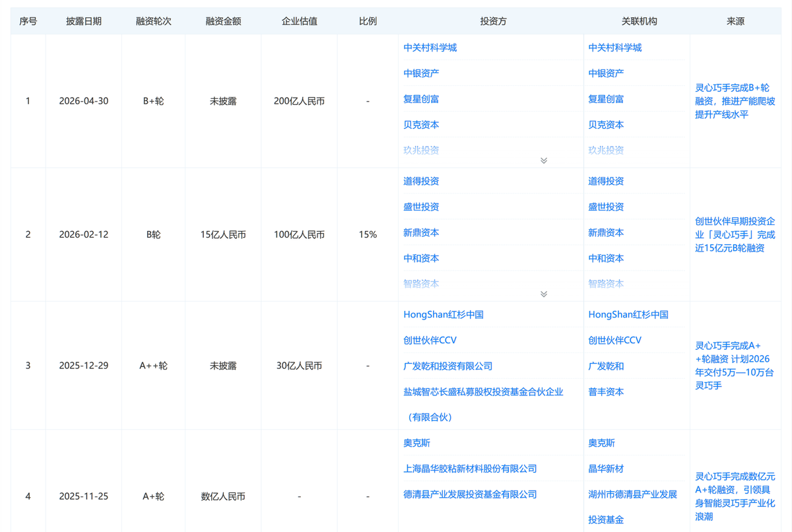Click the 披露日期 column header

point(84,21)
